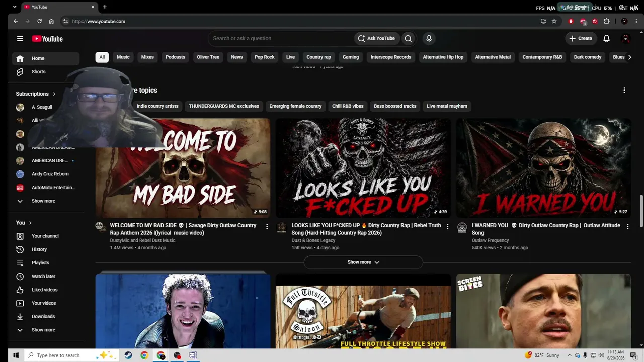Viewport: 644px width, 362px height.
Task: Open the taskbar speaker volume icon
Action: (x=601, y=355)
